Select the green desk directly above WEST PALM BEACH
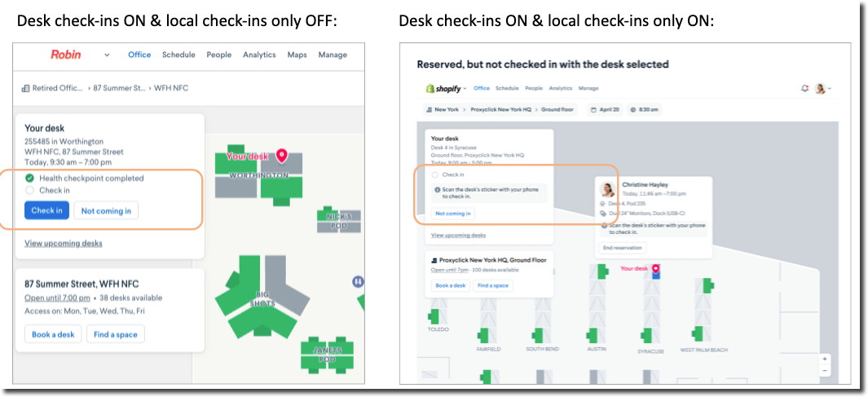This screenshot has height=397, width=868. pyautogui.click(x=697, y=333)
